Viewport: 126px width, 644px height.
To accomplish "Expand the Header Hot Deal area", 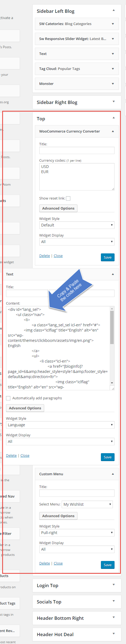I will point(114,634).
